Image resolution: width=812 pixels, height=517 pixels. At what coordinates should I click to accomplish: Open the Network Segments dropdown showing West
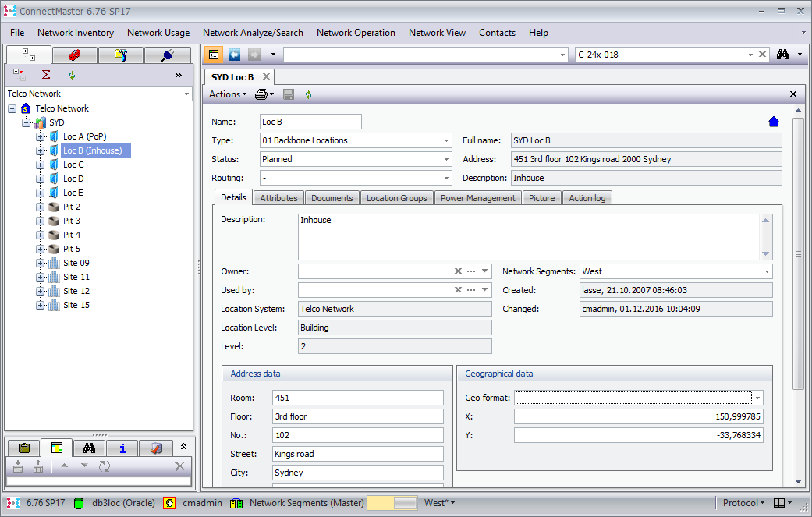click(767, 271)
